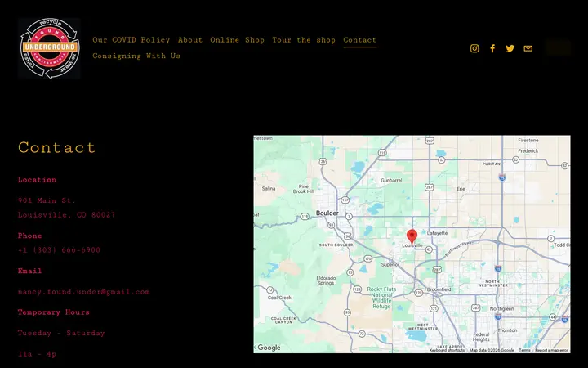Click the dark button beside the email icon

[x=558, y=47]
